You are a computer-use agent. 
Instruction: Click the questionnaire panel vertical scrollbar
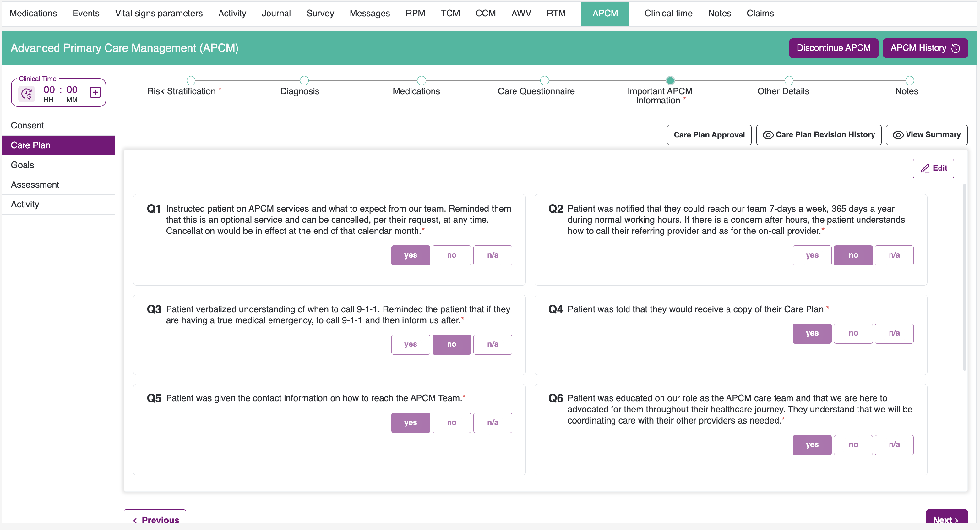964,278
